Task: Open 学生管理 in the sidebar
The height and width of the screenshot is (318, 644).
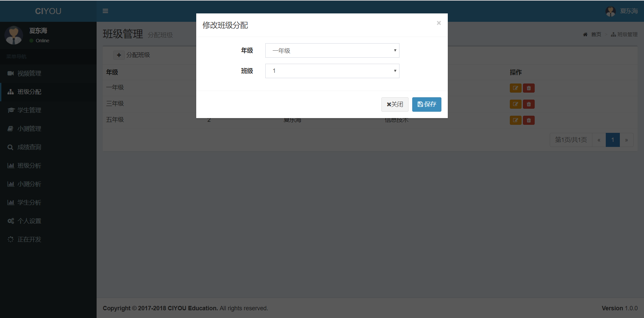Action: pos(48,110)
